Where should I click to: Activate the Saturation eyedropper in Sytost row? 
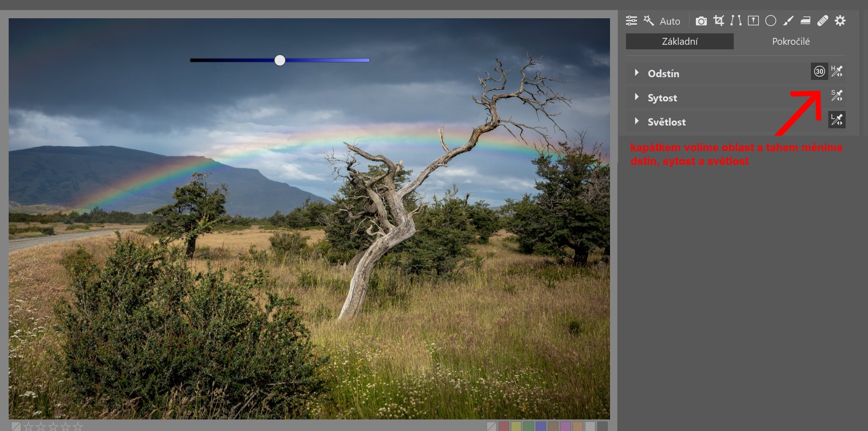tap(837, 95)
